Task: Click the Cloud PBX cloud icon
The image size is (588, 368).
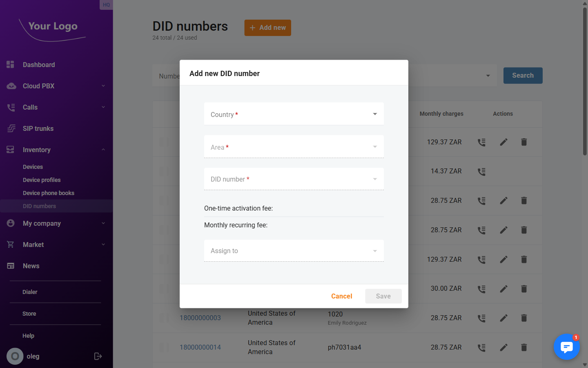Action: pos(10,86)
